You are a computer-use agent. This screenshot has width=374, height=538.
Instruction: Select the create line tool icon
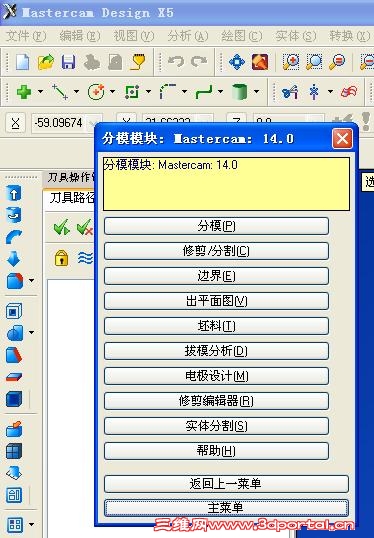pos(60,92)
